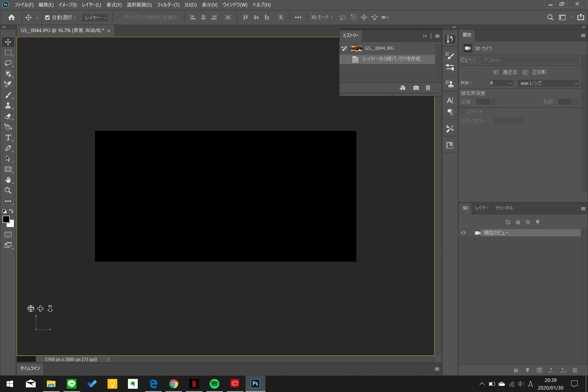Toggle visibility eye of 現在のビュー
588x392 pixels.
pos(463,233)
